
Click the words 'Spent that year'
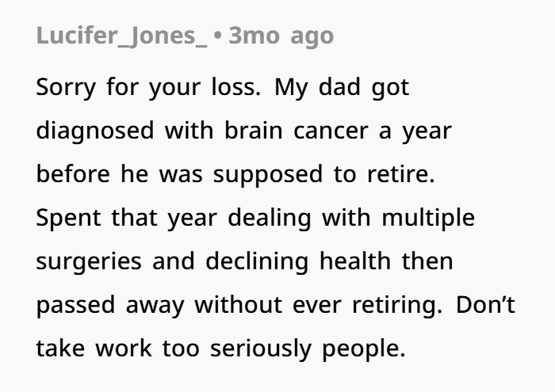click(126, 218)
